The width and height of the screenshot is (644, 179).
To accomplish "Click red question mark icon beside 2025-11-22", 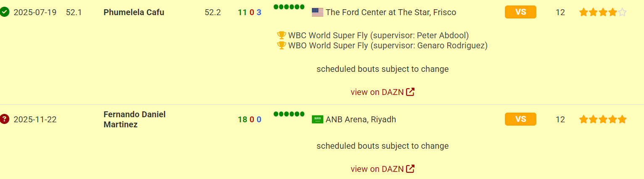I will (x=5, y=119).
